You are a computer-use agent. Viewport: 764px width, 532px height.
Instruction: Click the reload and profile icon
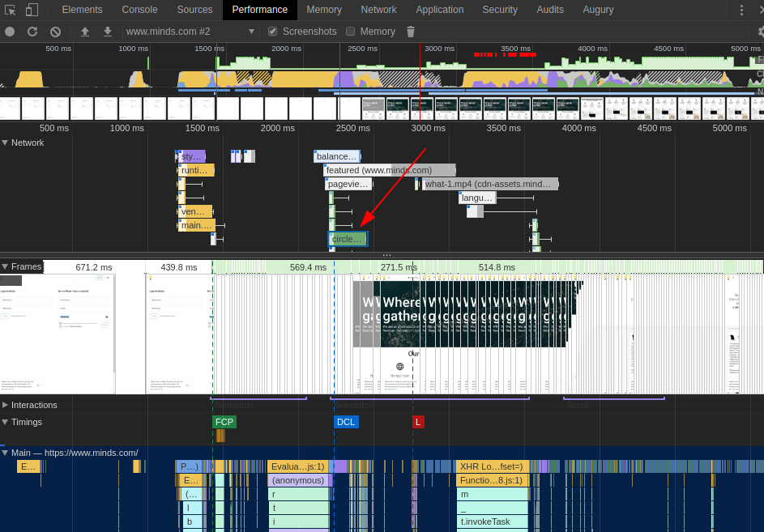click(32, 32)
